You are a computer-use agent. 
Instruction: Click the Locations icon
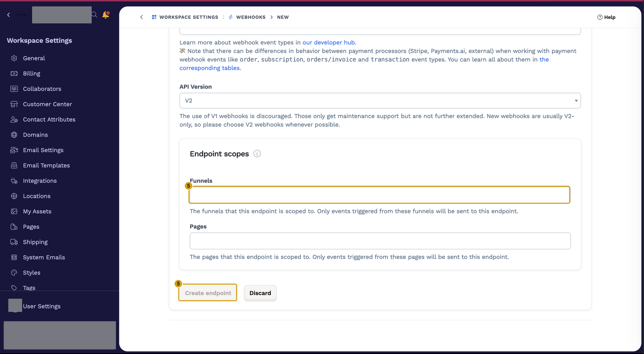pos(14,196)
